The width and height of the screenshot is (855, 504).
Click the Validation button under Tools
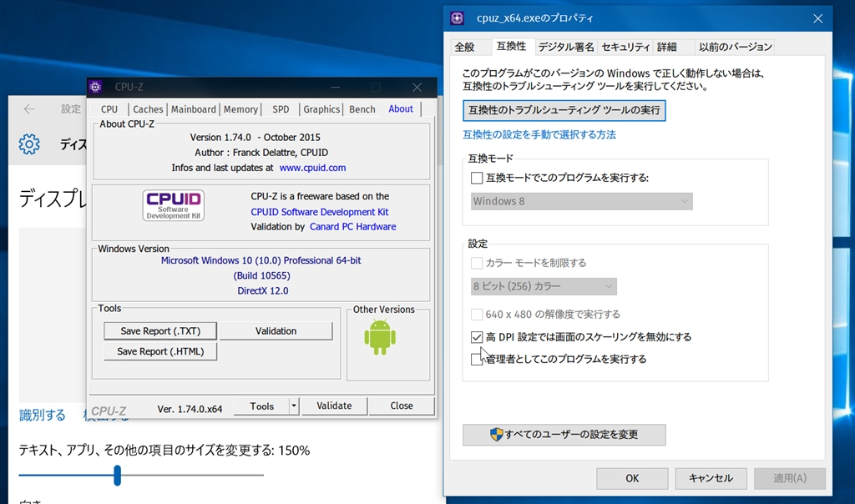pos(276,330)
